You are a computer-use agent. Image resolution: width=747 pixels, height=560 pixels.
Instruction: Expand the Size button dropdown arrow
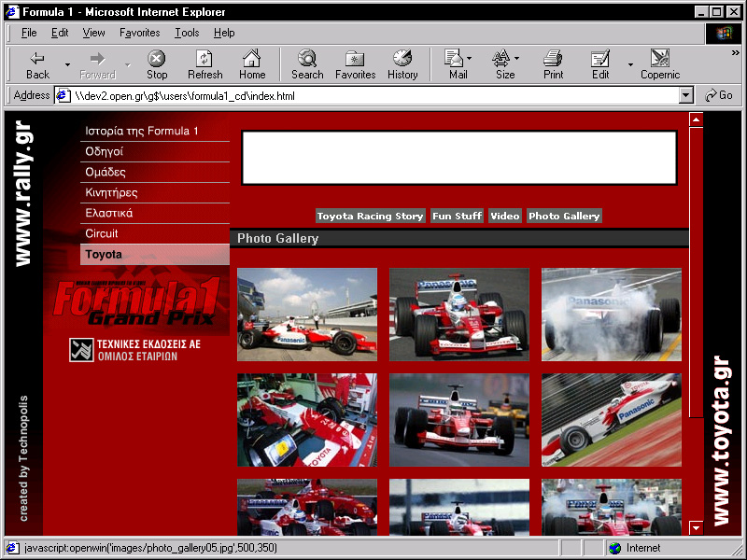tap(517, 58)
